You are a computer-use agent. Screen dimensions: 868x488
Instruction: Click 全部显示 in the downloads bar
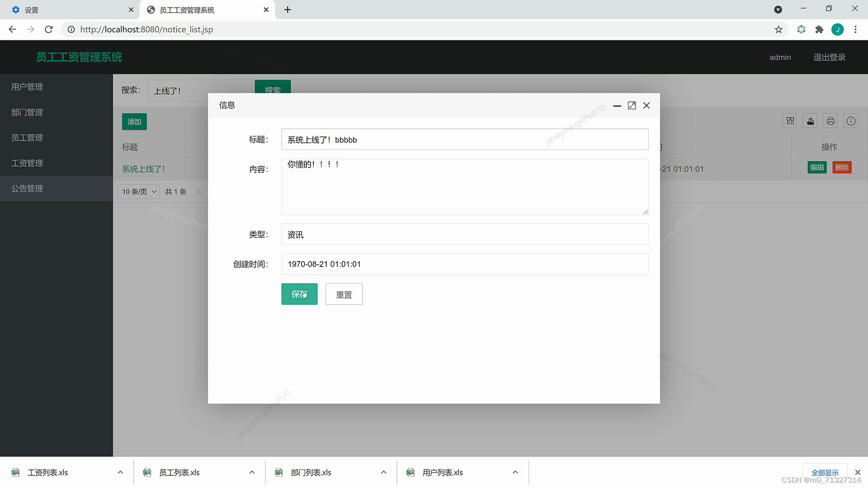click(825, 472)
